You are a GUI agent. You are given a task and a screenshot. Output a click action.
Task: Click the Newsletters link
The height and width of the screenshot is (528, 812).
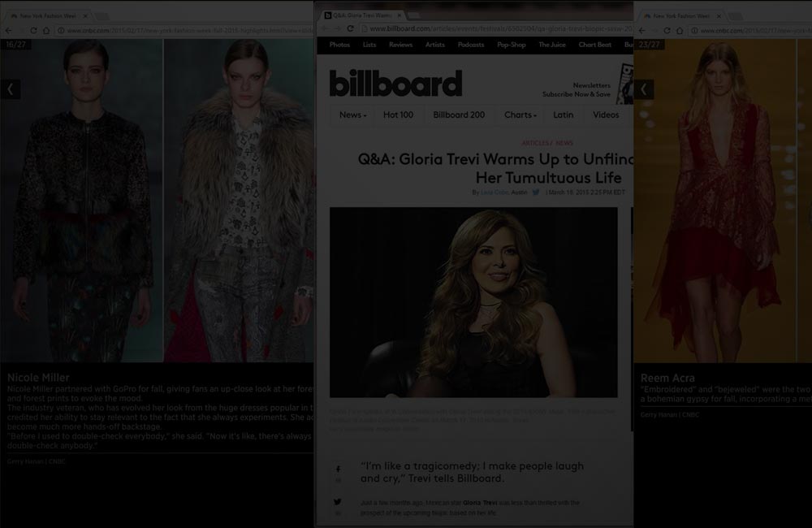coord(591,85)
